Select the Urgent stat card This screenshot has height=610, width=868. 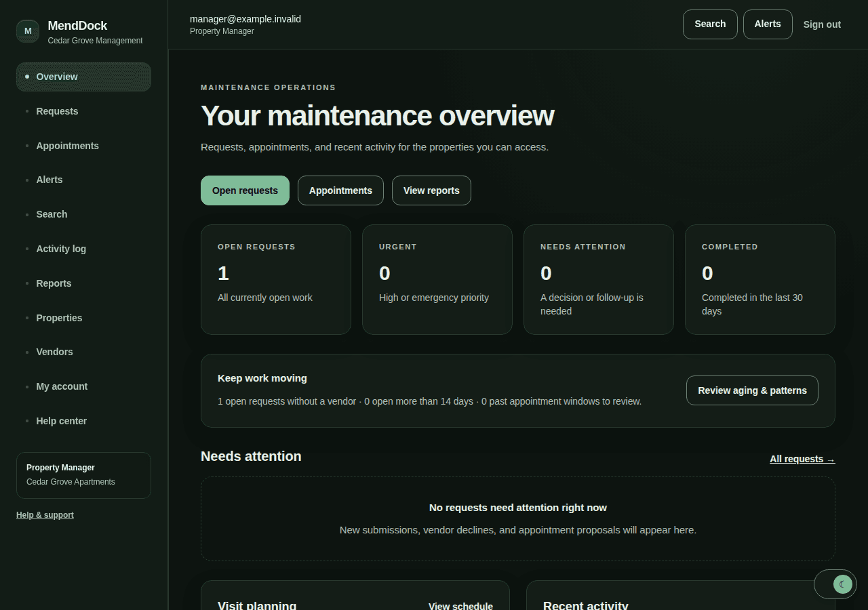pos(437,279)
